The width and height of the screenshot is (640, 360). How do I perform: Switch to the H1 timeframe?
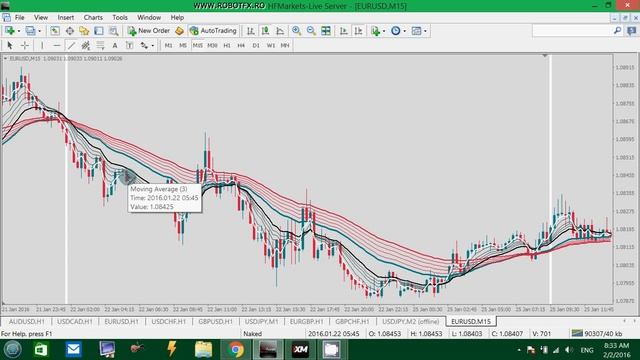tap(227, 45)
